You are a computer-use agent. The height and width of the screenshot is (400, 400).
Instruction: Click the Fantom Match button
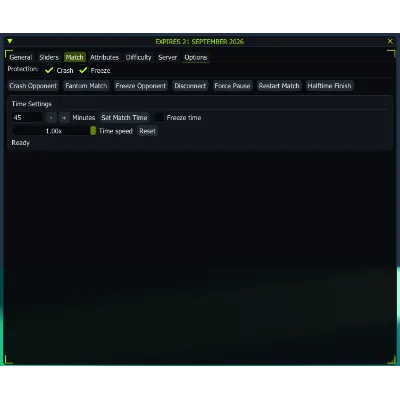86,86
